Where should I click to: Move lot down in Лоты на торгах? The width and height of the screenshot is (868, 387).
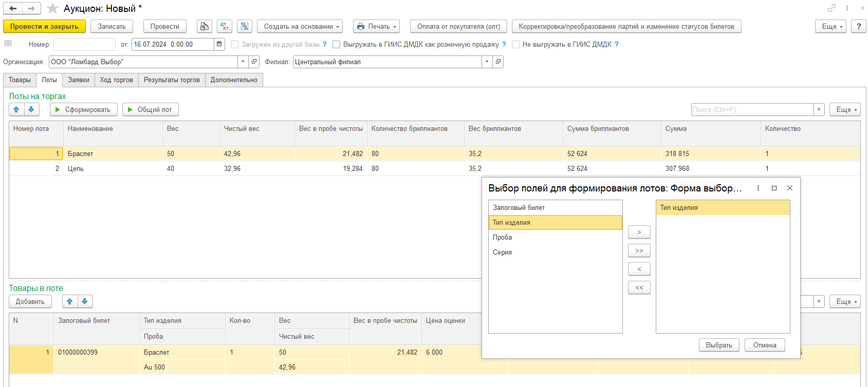[31, 109]
